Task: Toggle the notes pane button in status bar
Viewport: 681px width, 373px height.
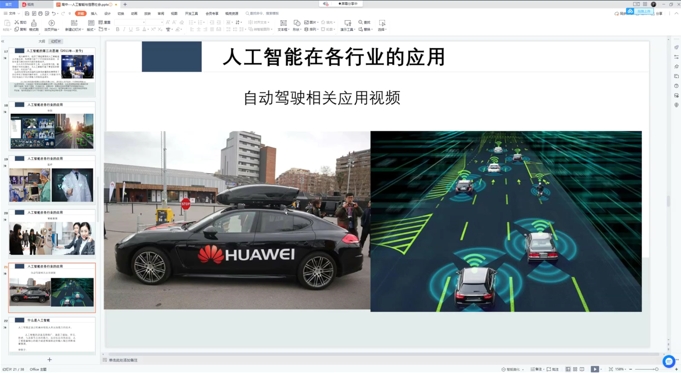Action: [x=536, y=369]
